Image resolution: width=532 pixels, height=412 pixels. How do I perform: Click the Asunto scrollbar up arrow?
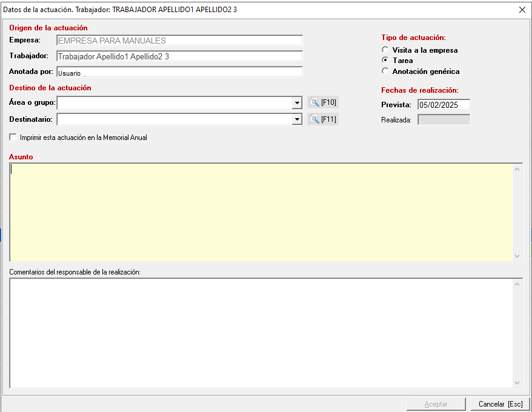517,169
